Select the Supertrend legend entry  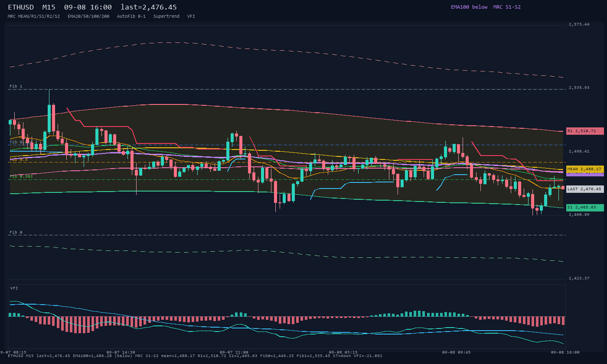tap(166, 16)
